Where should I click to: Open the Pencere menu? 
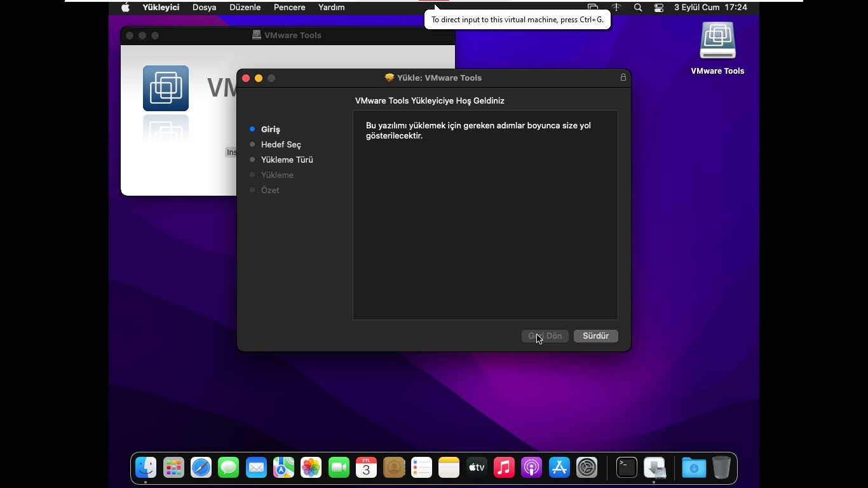(x=290, y=8)
